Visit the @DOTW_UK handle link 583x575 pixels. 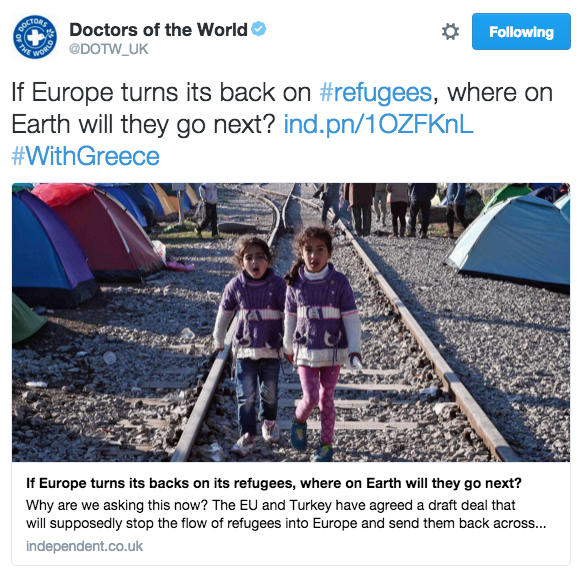[109, 49]
